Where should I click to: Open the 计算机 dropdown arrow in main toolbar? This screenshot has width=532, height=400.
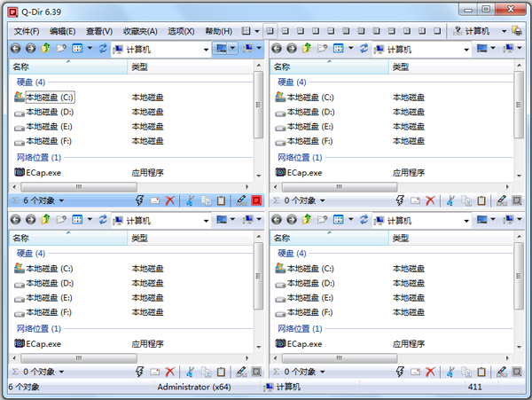click(x=505, y=31)
